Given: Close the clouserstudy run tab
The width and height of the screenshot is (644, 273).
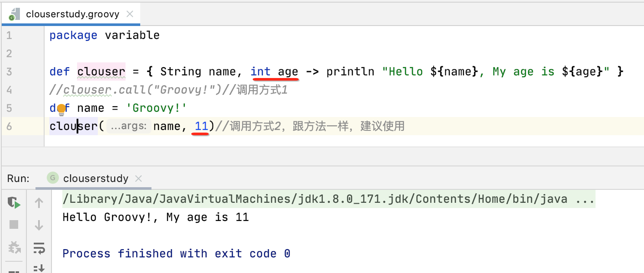Looking at the screenshot, I should pos(138,179).
